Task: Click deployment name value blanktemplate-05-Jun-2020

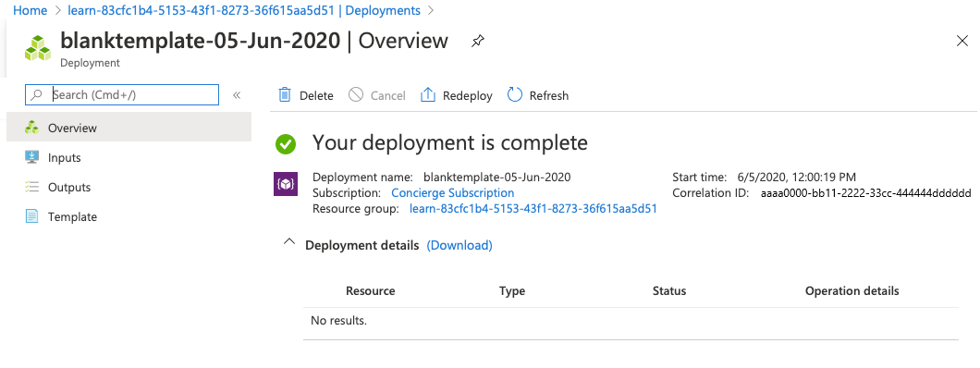Action: pyautogui.click(x=496, y=177)
